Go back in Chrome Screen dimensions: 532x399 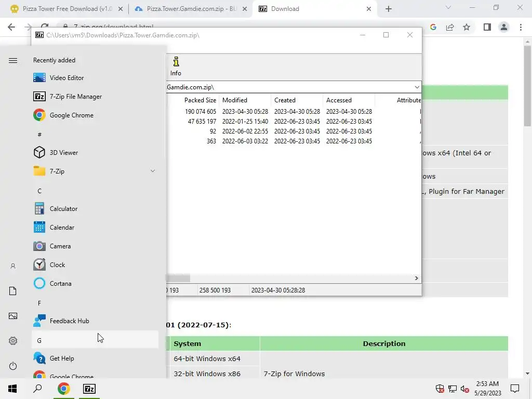pyautogui.click(x=11, y=27)
